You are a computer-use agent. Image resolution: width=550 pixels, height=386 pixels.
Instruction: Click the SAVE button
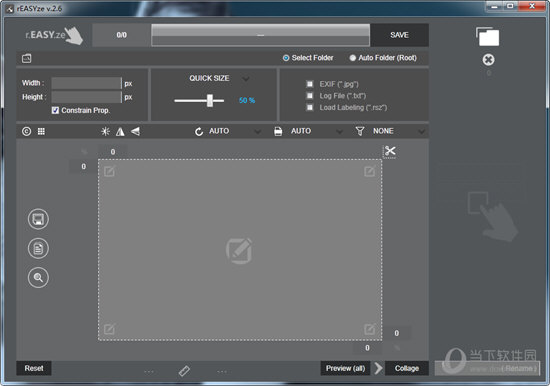click(400, 35)
